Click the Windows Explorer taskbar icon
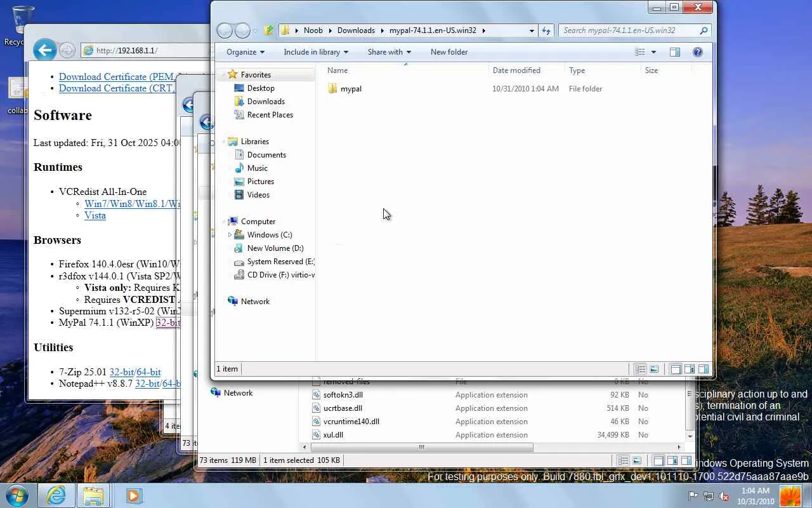Viewport: 812px width, 508px height. coord(93,495)
